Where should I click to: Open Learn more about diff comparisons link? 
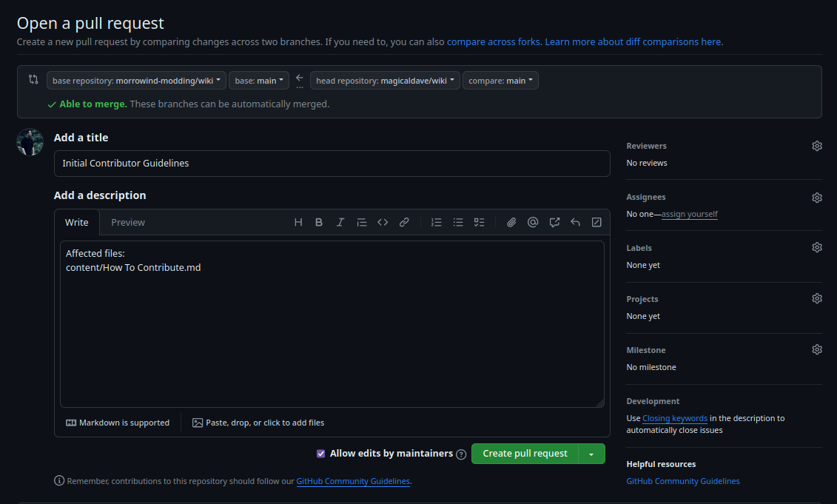[x=633, y=41]
